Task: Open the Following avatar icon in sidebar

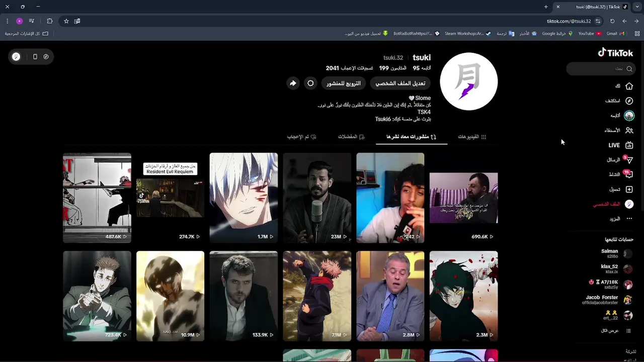Action: click(629, 116)
